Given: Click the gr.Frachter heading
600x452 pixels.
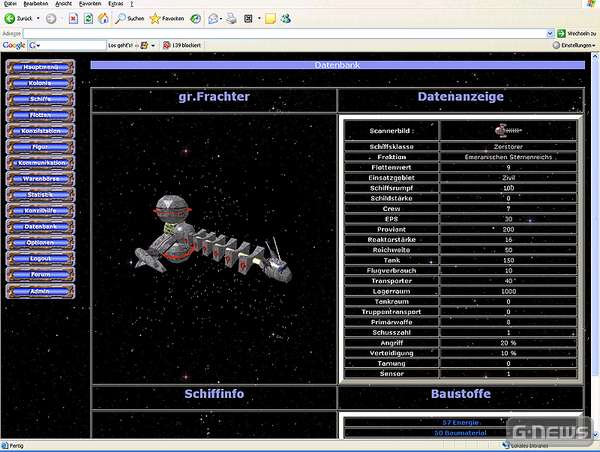Looking at the screenshot, I should [x=214, y=97].
